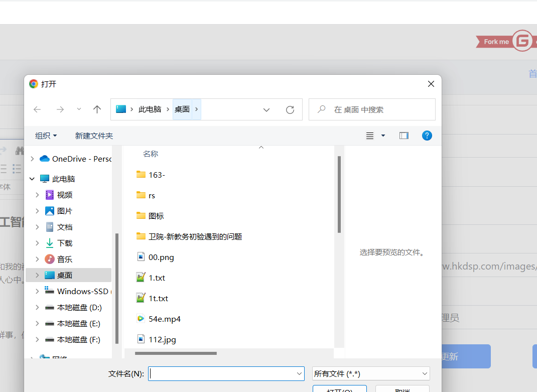537x392 pixels.
Task: Expand the 图片 tree node
Action: pos(37,211)
